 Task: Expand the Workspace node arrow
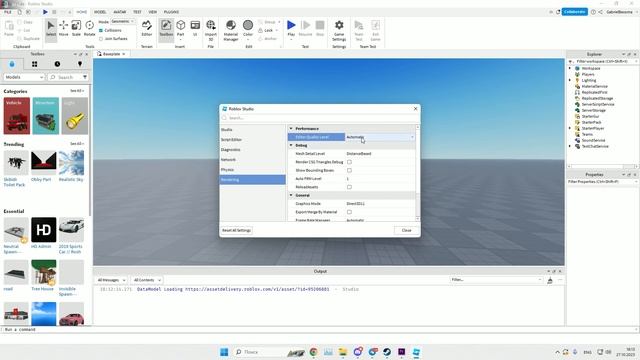point(570,68)
